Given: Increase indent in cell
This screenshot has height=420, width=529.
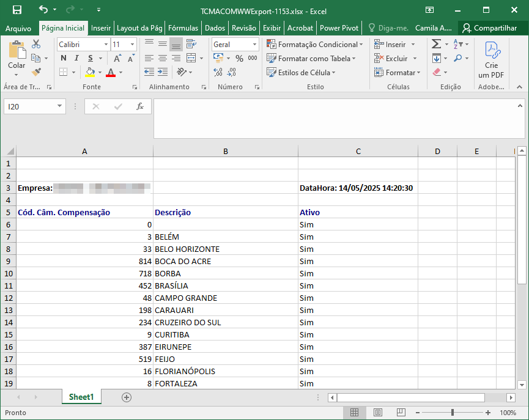Looking at the screenshot, I should coord(163,72).
